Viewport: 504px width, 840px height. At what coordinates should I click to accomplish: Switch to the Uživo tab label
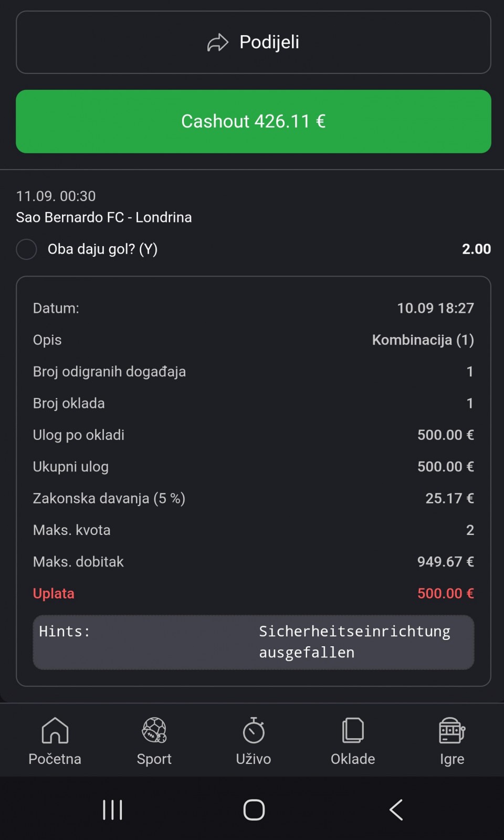254,759
